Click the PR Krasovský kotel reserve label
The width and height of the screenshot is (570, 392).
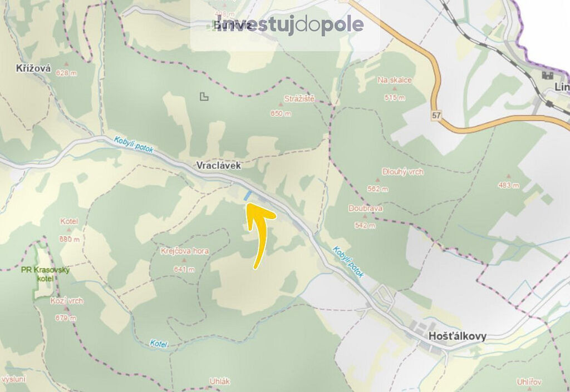[x=46, y=275]
